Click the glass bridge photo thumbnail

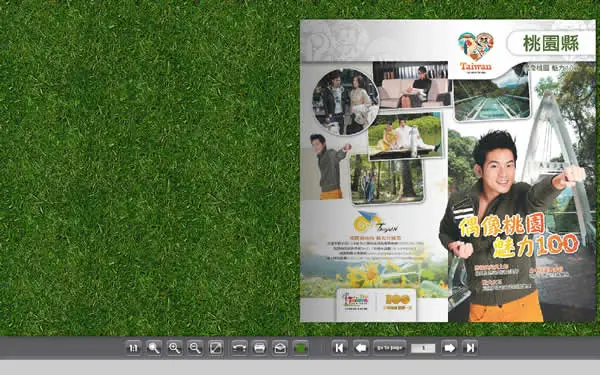point(492,99)
